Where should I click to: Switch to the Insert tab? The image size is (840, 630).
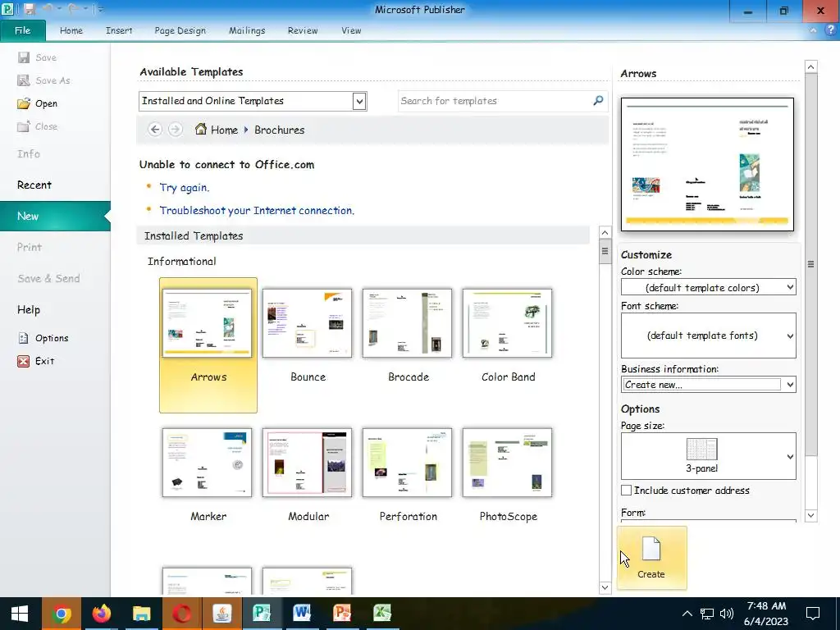pyautogui.click(x=119, y=30)
